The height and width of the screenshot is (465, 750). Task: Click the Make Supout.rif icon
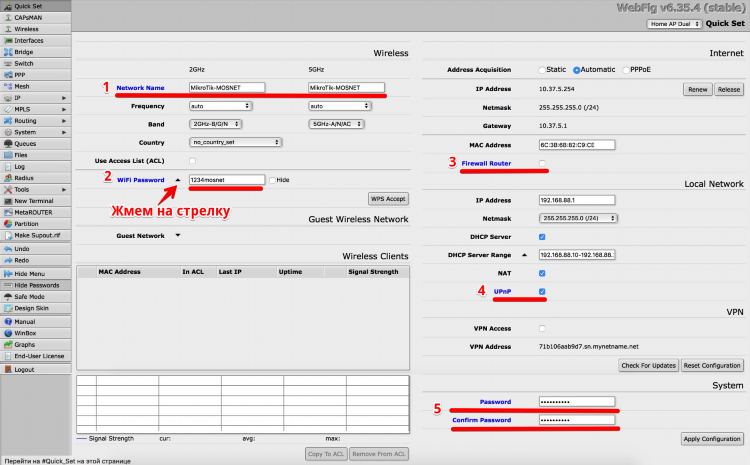[x=8, y=235]
